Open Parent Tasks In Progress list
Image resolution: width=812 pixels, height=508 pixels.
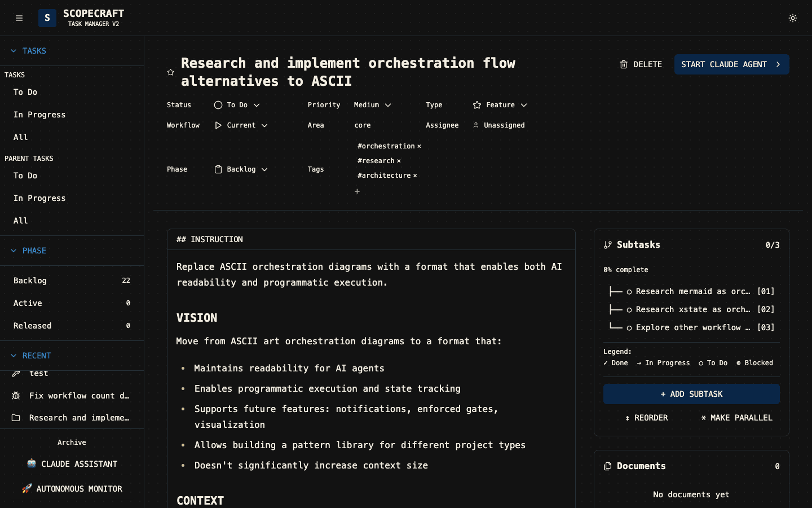72,198
